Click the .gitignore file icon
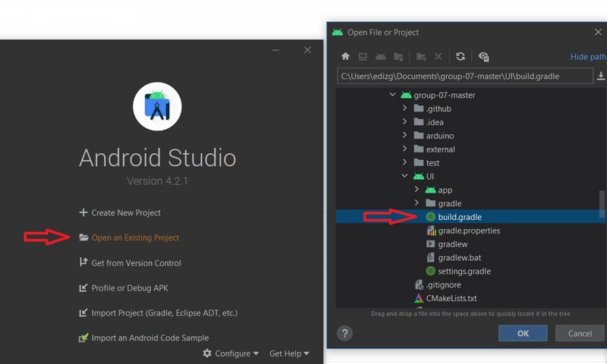Viewport: 607px width, 364px height. [x=419, y=284]
